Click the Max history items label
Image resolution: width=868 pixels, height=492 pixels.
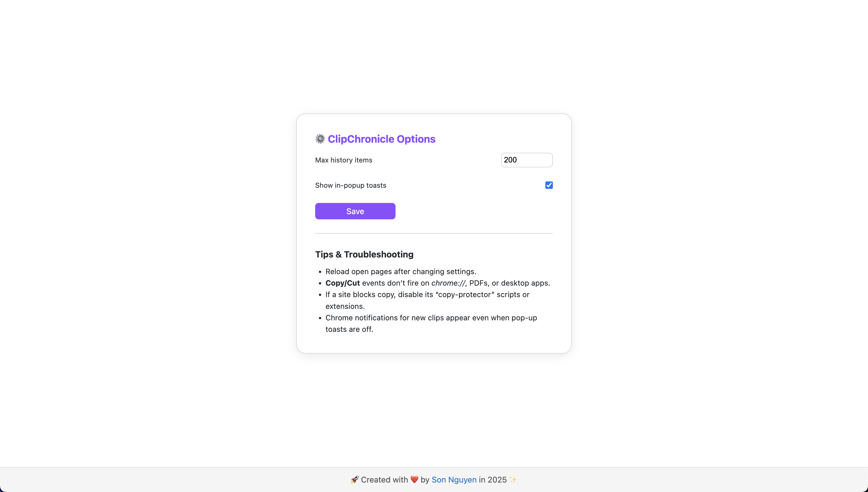click(344, 160)
